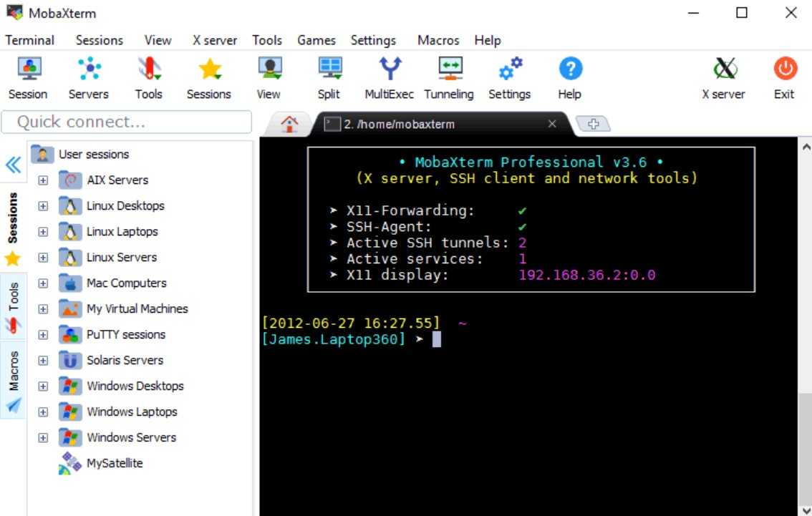Expand the Windows Servers folder
The width and height of the screenshot is (812, 516).
coord(43,438)
